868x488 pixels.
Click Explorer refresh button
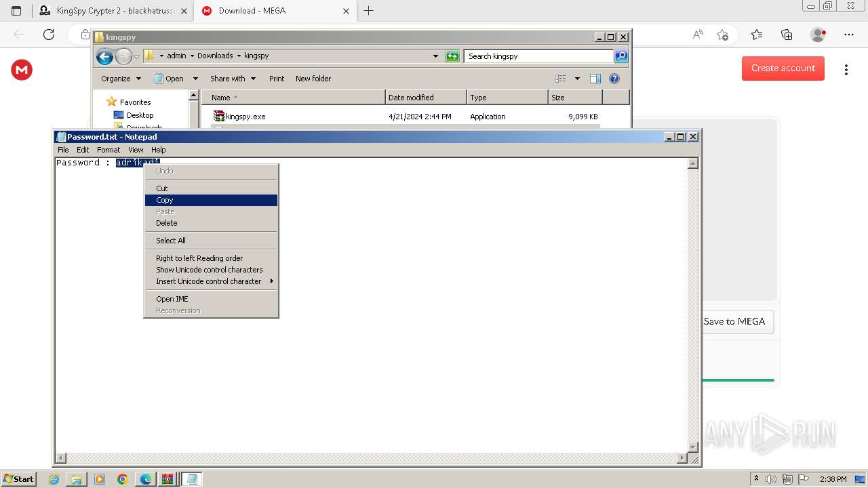pos(452,56)
